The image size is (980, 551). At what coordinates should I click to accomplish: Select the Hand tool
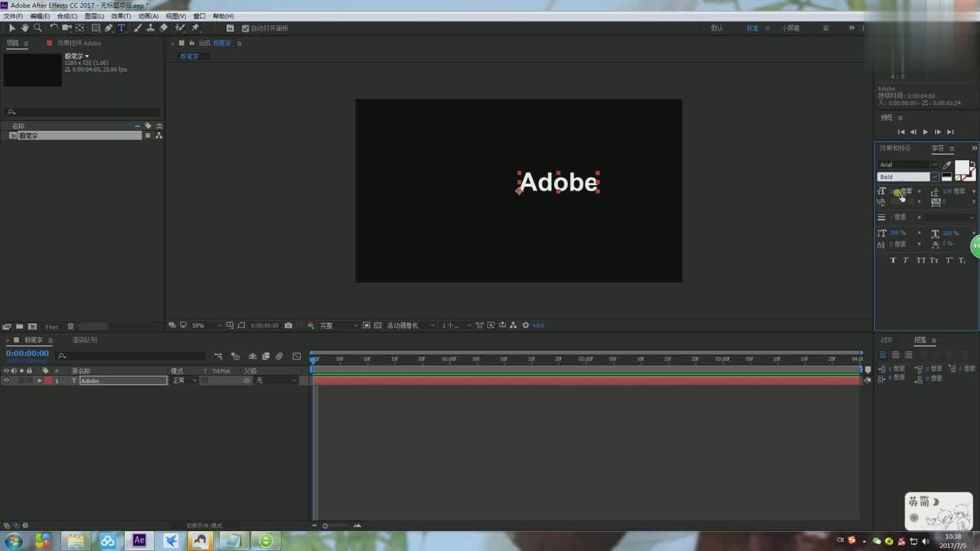[x=24, y=28]
